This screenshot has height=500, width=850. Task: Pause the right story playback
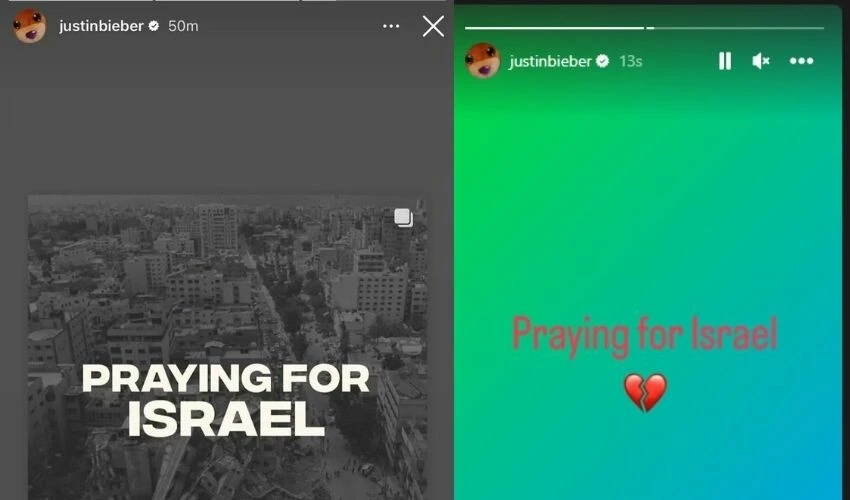coord(725,61)
